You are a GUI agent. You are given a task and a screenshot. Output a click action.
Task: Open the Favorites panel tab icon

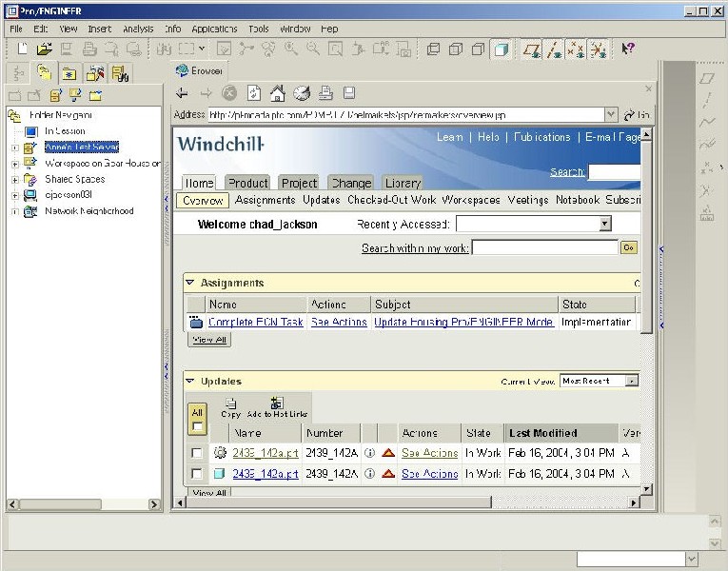point(69,73)
